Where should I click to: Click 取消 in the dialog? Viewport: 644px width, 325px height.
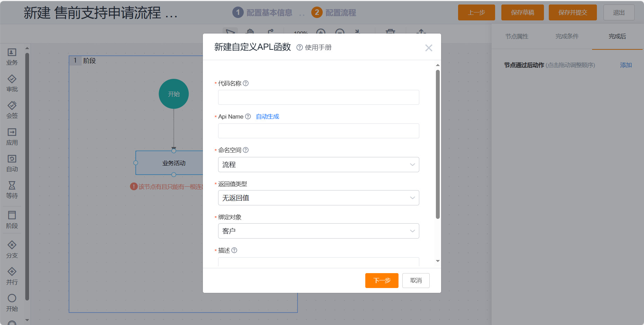[416, 280]
